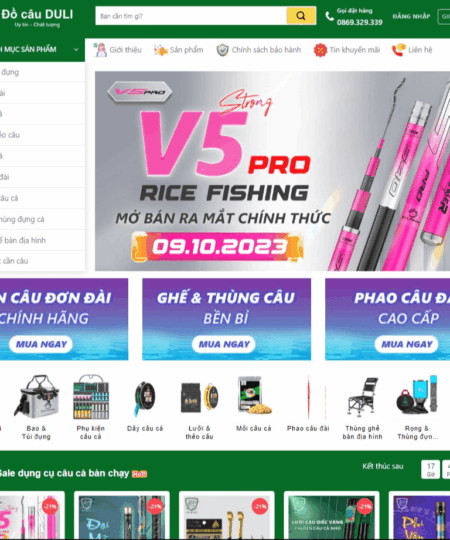Go to Chính sách bảo hành page
Viewport: 450px width, 540px height.
258,50
